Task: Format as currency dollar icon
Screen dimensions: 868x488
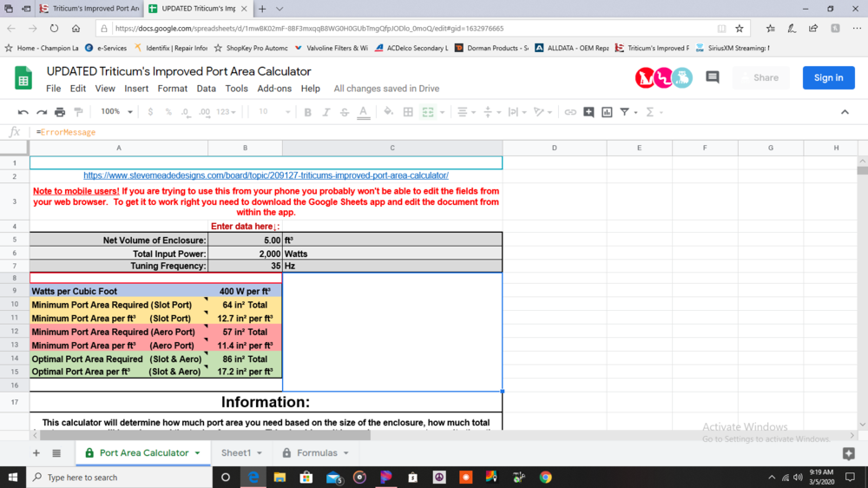Action: (x=150, y=112)
